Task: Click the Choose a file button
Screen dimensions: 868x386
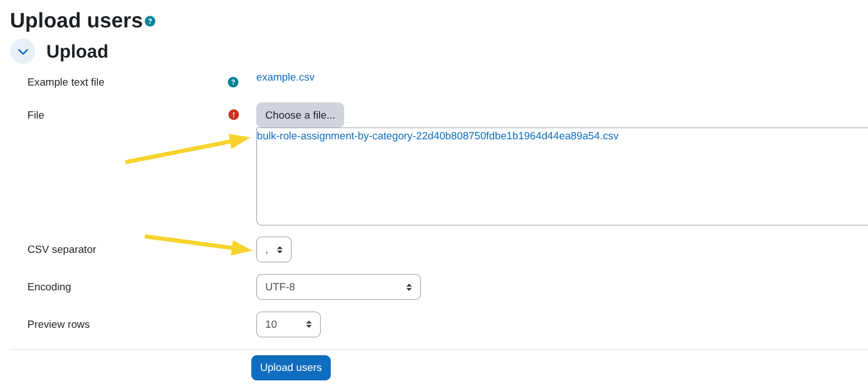Action: click(x=300, y=115)
